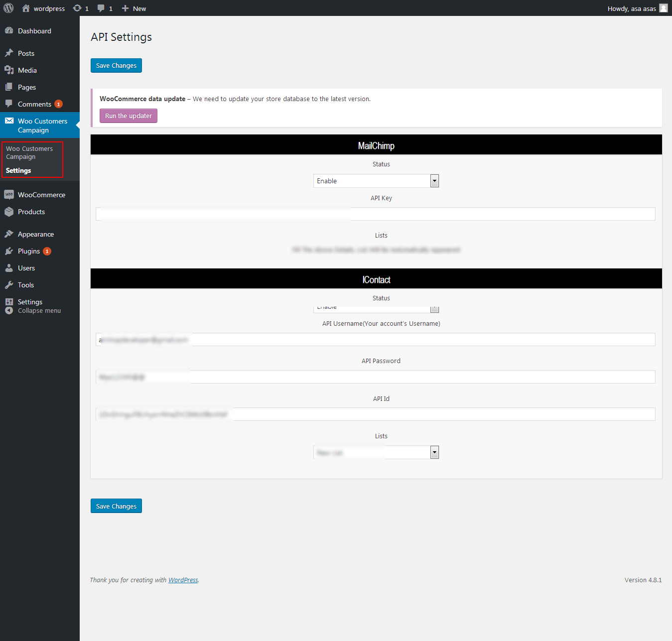Image resolution: width=672 pixels, height=641 pixels.
Task: Click the updates refresh icon in admin bar
Action: coord(77,8)
